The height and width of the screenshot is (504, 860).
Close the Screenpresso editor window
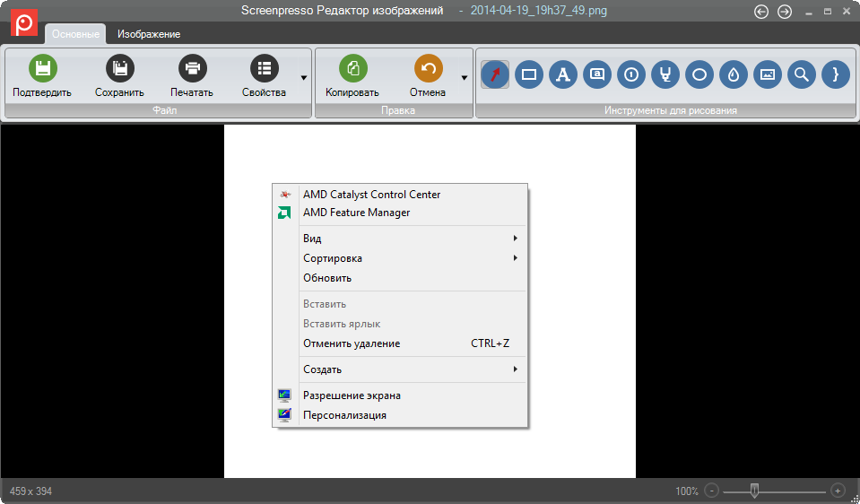click(847, 11)
